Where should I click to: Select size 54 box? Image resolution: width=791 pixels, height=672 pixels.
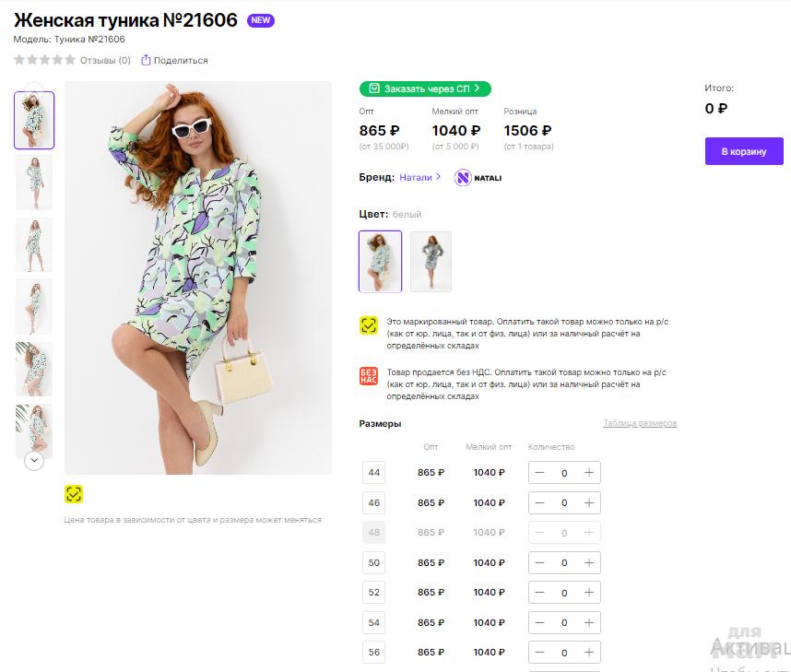(374, 622)
